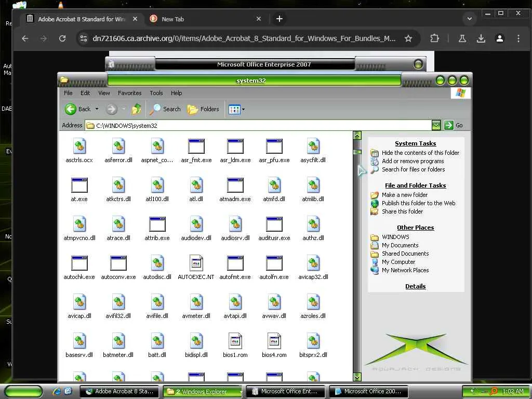Screen dimensions: 532x399
Task: Select the at.exe file icon
Action: coord(79,185)
